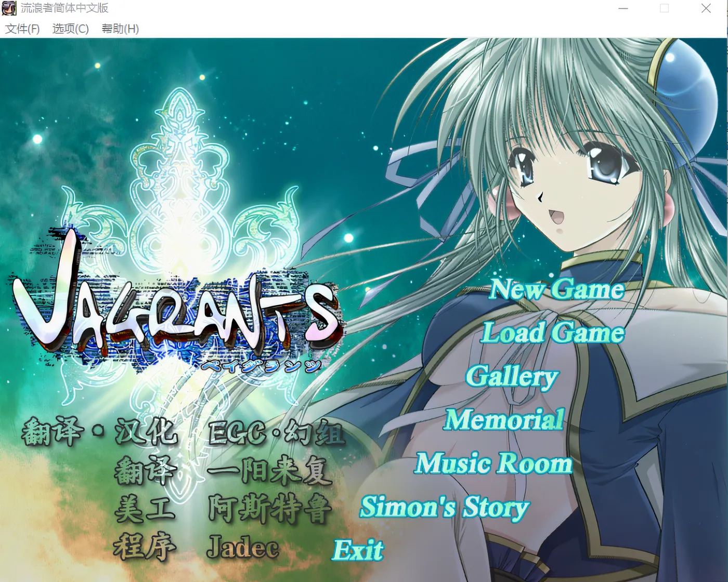Viewport: 728px width, 582px height.
Task: Open the Gallery
Action: point(512,377)
